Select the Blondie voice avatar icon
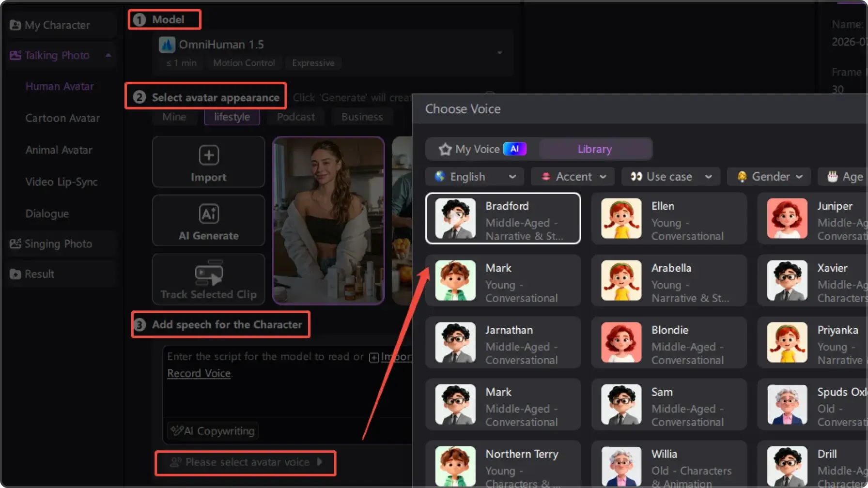The width and height of the screenshot is (868, 488). (x=621, y=343)
